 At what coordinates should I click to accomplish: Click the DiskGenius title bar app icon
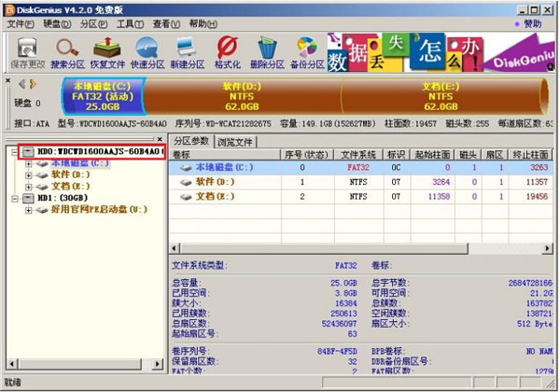tap(10, 10)
